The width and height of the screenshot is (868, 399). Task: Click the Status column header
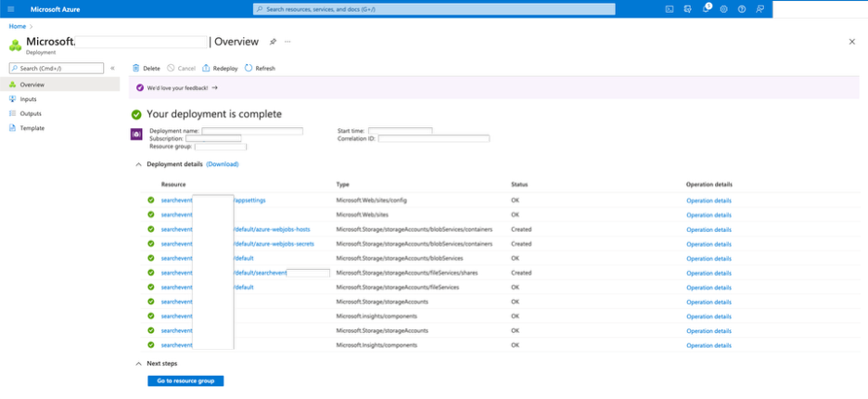[519, 185]
